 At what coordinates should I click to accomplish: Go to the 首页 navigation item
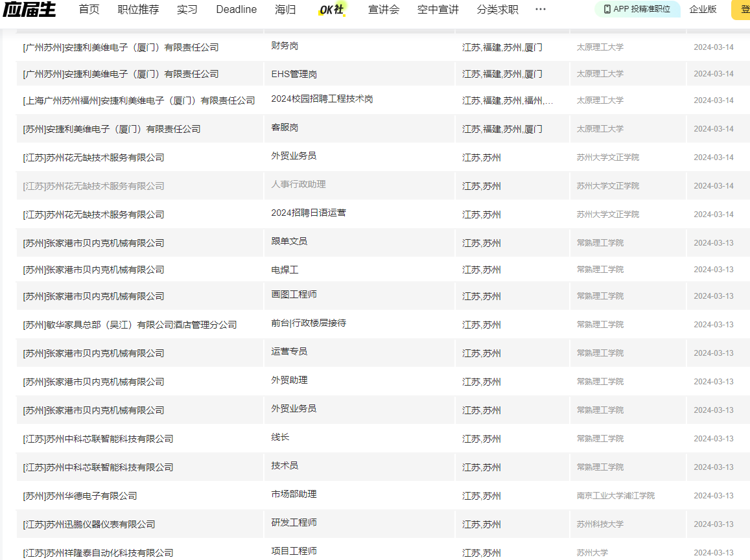tap(89, 10)
